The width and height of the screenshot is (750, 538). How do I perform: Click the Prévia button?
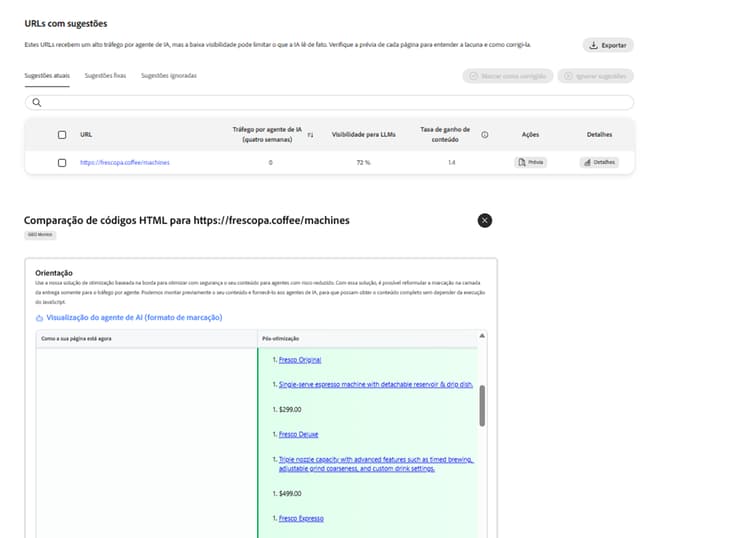coord(530,163)
